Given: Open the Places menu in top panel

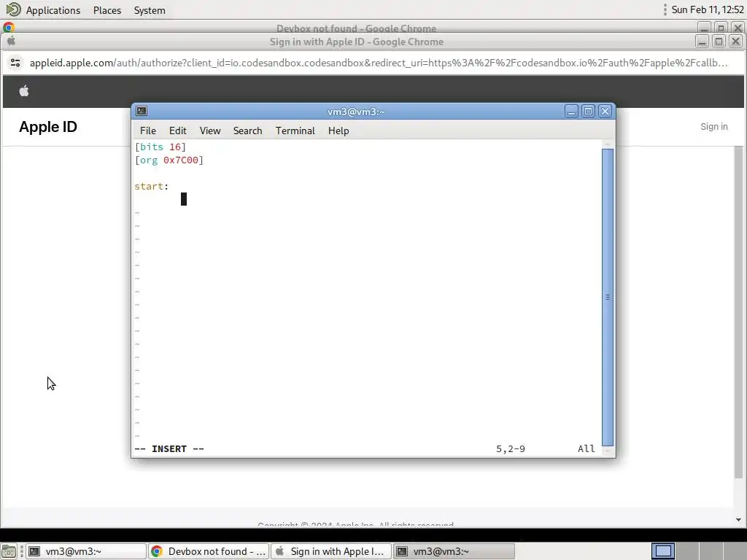Looking at the screenshot, I should (x=107, y=10).
